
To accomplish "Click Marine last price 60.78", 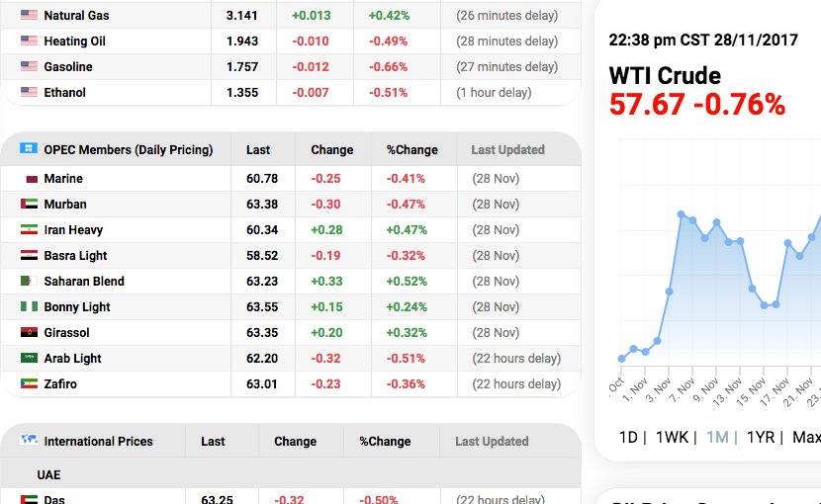I will pos(262,179).
